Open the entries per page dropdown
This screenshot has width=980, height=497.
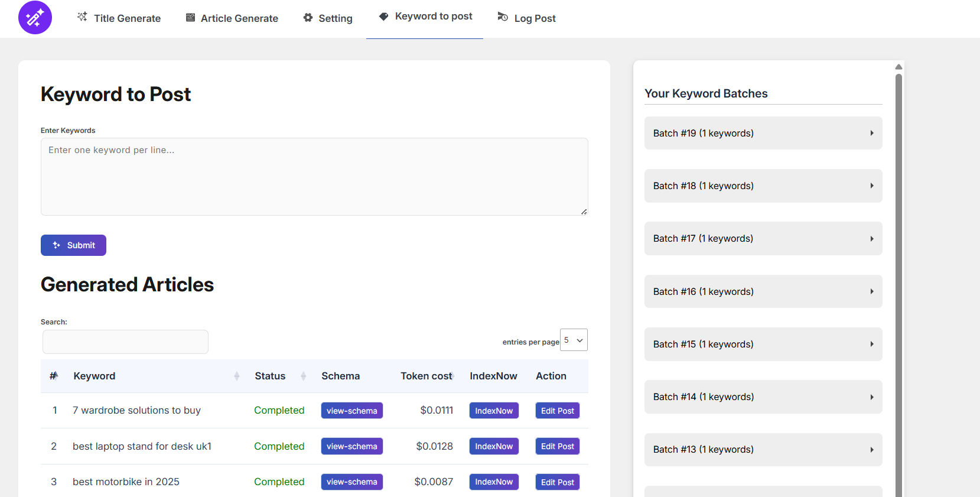(573, 340)
